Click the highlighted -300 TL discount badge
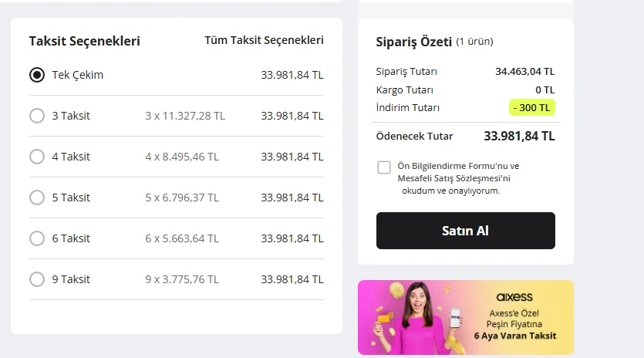644x358 pixels. coord(532,108)
